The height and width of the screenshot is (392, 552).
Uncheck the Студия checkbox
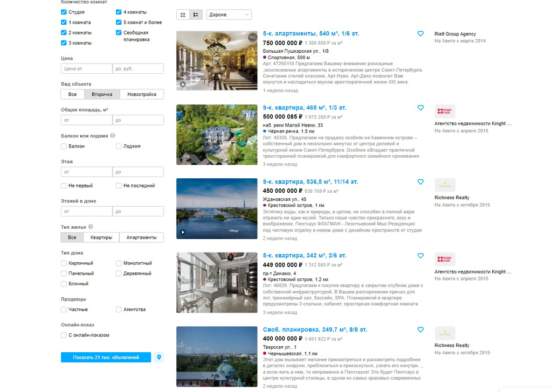(x=64, y=12)
